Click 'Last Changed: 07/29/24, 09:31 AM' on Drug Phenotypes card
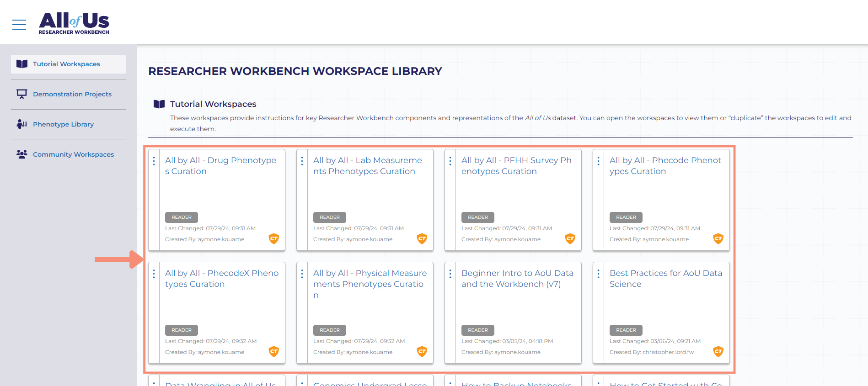This screenshot has height=386, width=868. pyautogui.click(x=210, y=228)
